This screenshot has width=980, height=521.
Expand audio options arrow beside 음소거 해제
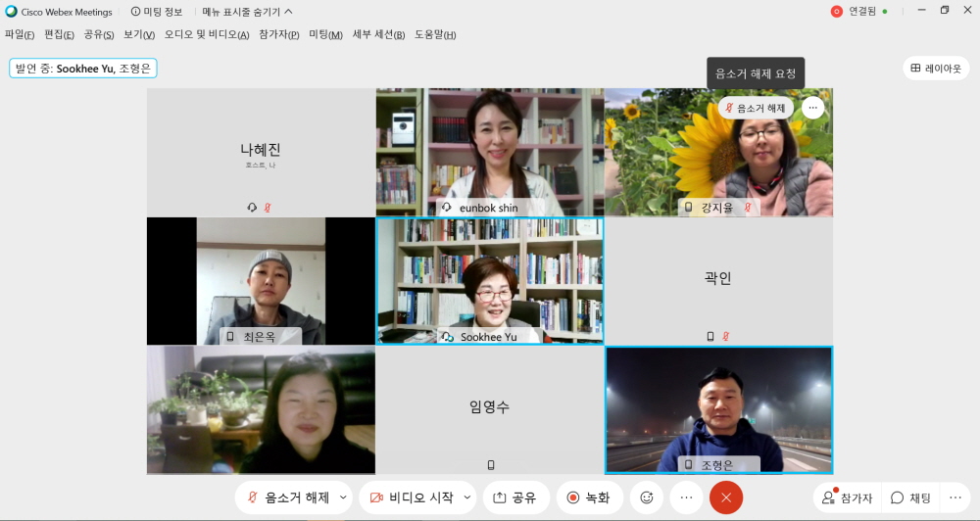343,497
